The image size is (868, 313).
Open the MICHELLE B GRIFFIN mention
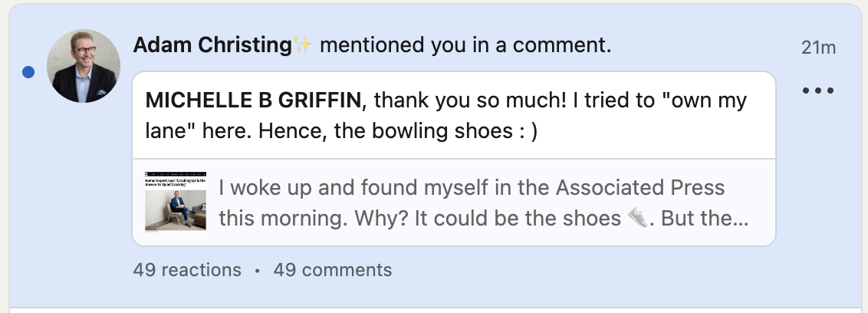pyautogui.click(x=253, y=100)
